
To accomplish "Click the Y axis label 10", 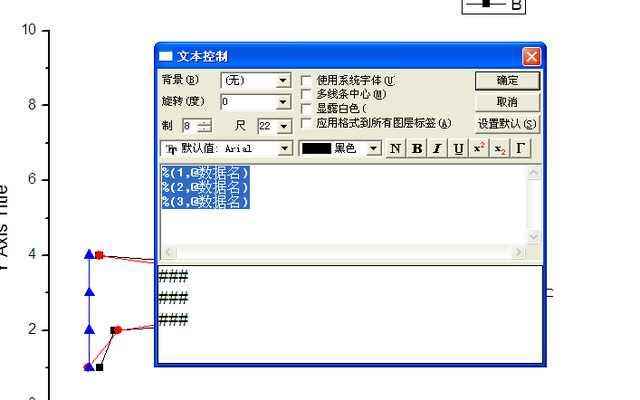I will click(29, 30).
